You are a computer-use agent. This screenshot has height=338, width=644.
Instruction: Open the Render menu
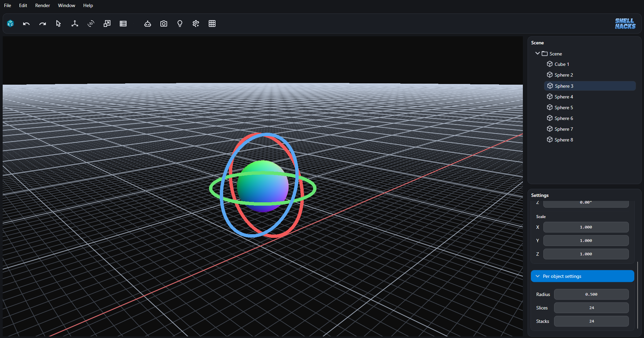pyautogui.click(x=42, y=5)
